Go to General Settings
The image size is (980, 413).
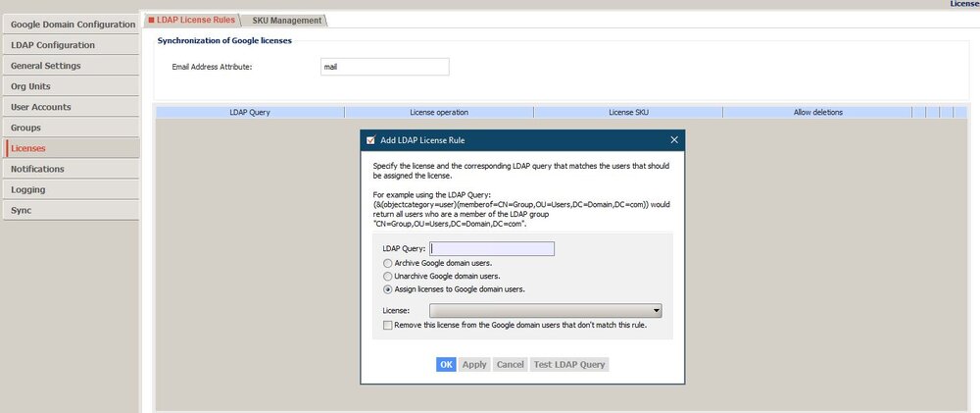coord(70,66)
